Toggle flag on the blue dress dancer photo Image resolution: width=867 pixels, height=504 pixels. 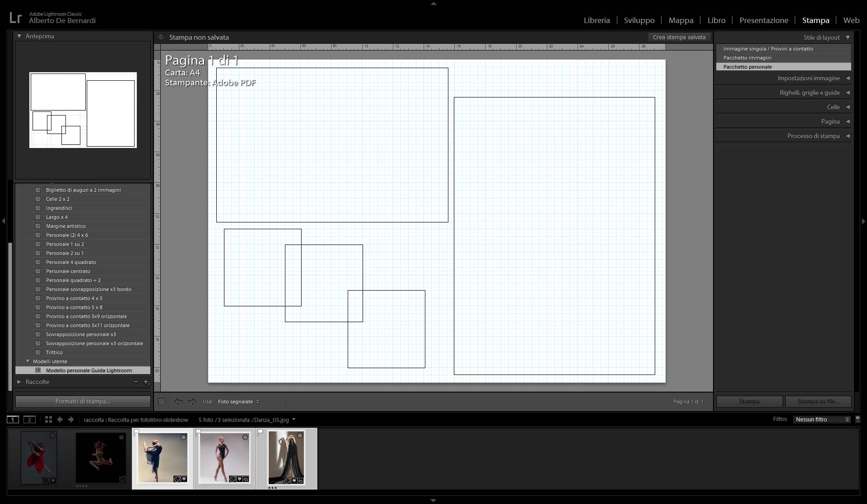136,432
